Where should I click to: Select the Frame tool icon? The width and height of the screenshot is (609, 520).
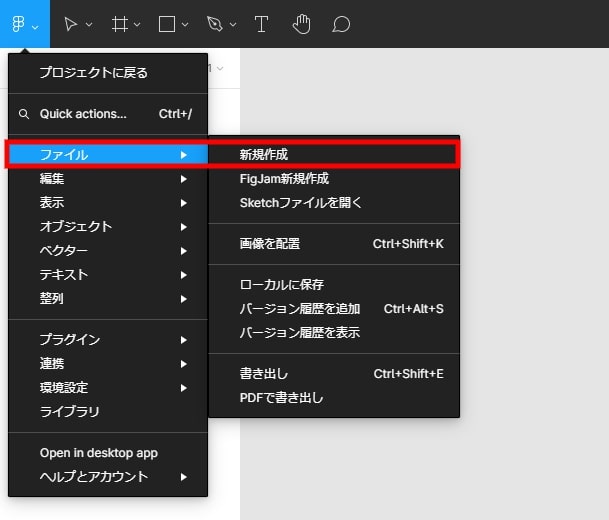pos(119,24)
